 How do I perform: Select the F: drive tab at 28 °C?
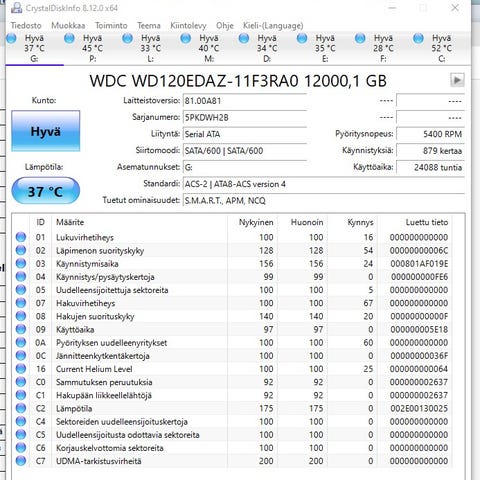tap(383, 48)
